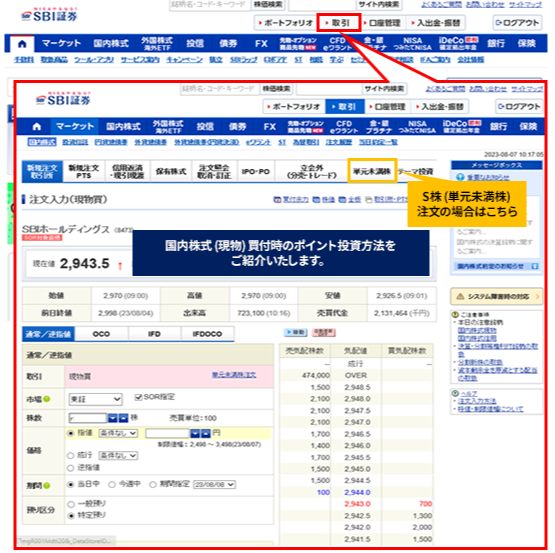Image resolution: width=555 pixels, height=553 pixels.
Task: Open FX menu in enlarged page navbar
Action: 269,126
